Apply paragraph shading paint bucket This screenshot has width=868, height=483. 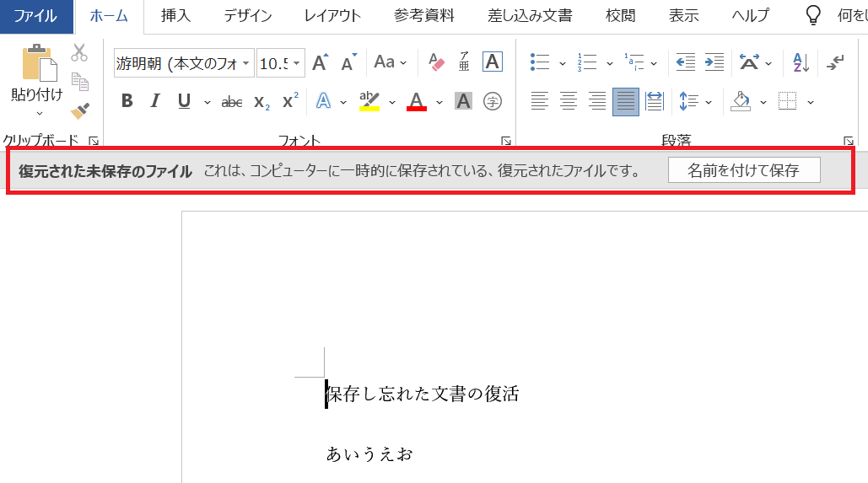click(741, 101)
